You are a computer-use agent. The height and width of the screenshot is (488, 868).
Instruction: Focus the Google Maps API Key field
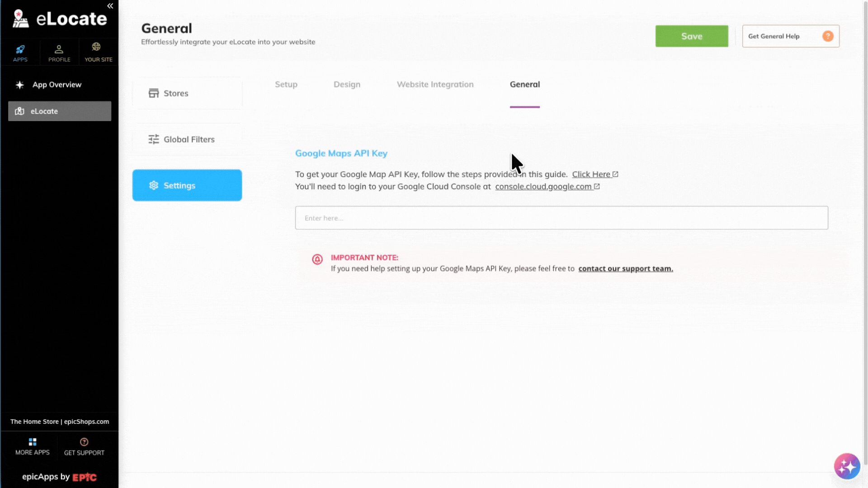[561, 218]
